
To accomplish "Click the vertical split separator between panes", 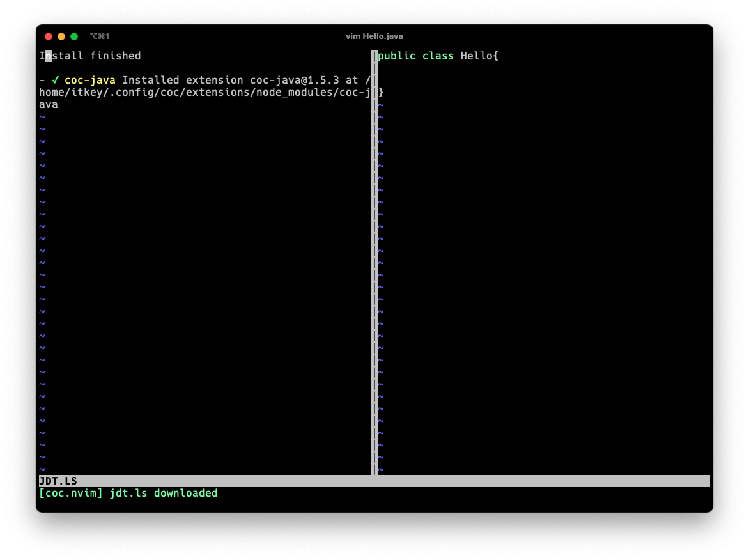I will tap(374, 262).
